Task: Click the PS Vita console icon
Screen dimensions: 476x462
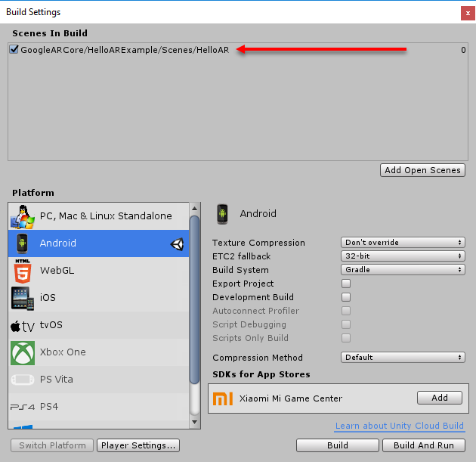Action: [x=23, y=380]
